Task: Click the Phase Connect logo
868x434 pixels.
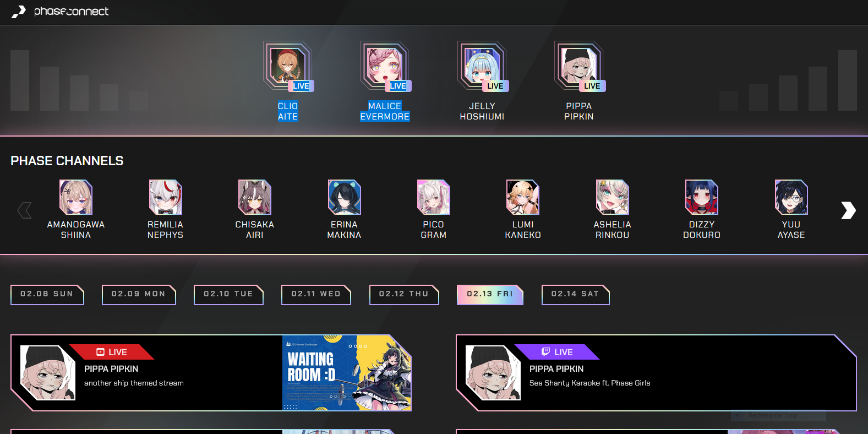Action: 60,12
